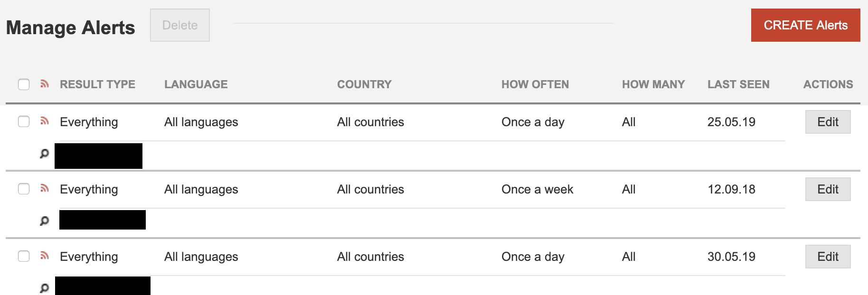Check the box for the 25.05.19 alert
This screenshot has height=295, width=868.
pos(24,121)
